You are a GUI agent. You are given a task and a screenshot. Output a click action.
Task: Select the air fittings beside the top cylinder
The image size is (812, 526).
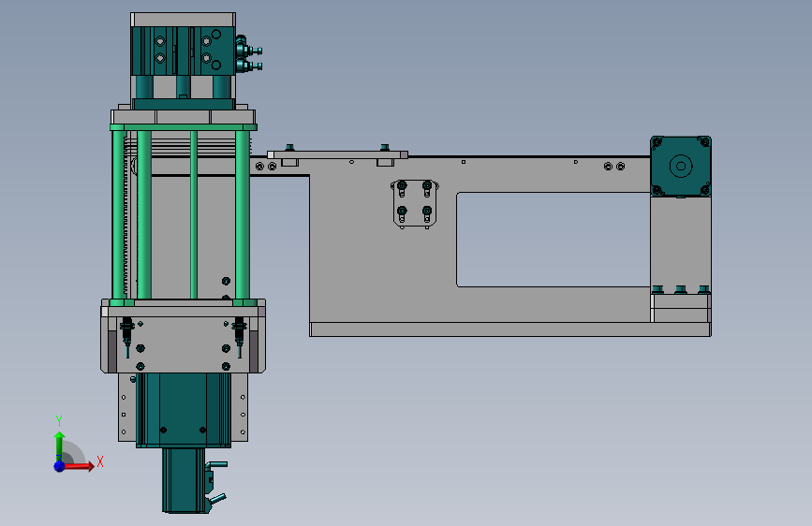coord(249,54)
